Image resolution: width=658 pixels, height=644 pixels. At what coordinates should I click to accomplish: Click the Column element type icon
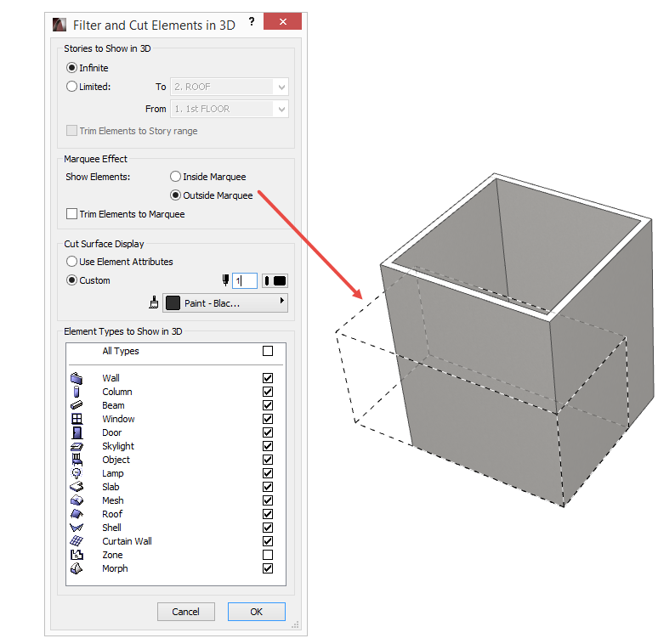click(x=77, y=392)
